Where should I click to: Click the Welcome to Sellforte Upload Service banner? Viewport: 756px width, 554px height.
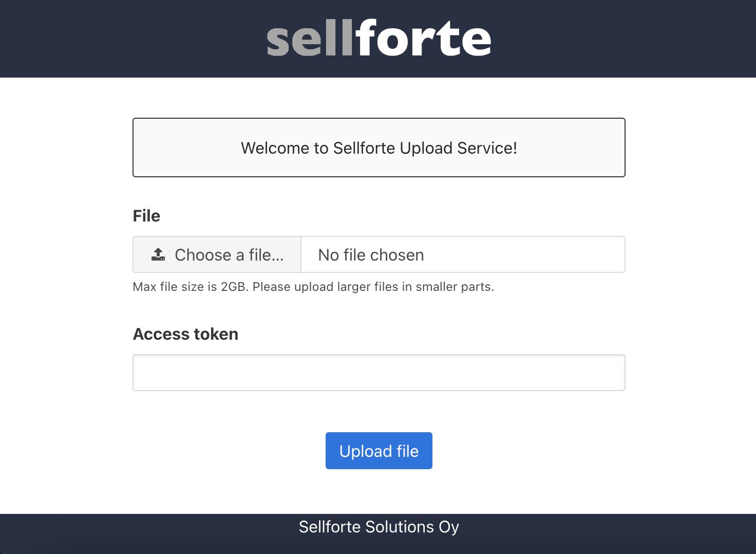coord(379,147)
